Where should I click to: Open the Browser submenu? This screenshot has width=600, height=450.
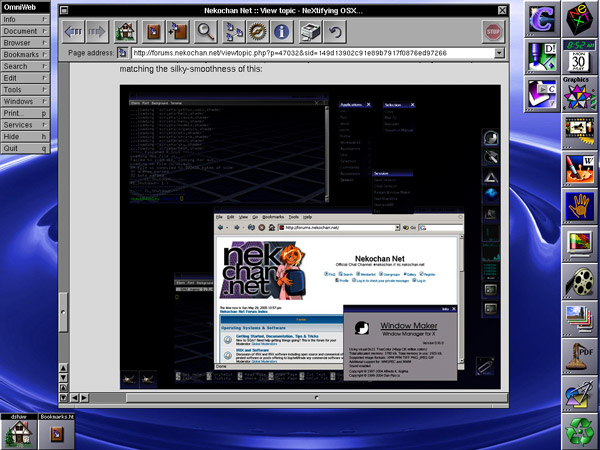25,43
